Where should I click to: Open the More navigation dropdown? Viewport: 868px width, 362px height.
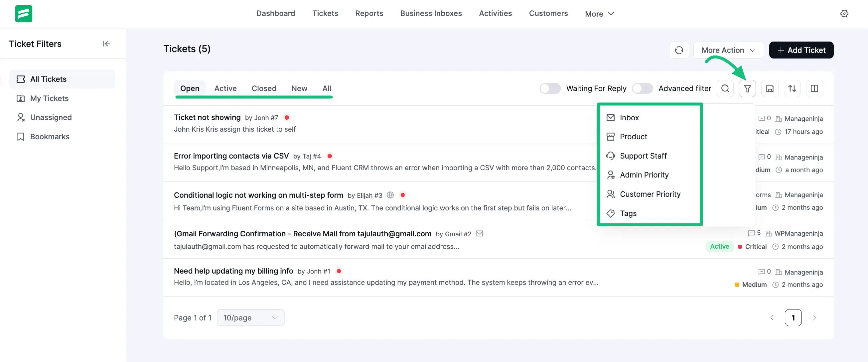[599, 14]
